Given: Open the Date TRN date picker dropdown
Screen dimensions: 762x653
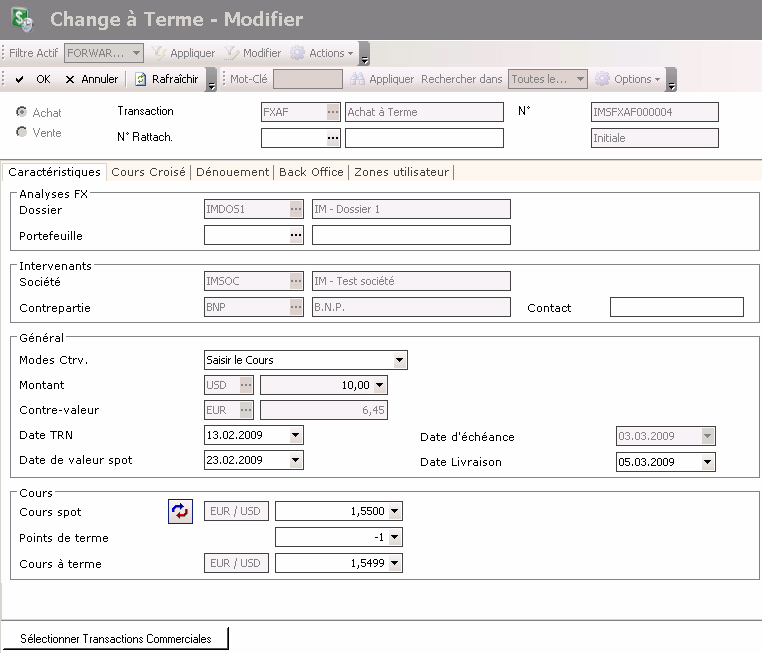Looking at the screenshot, I should tap(295, 435).
